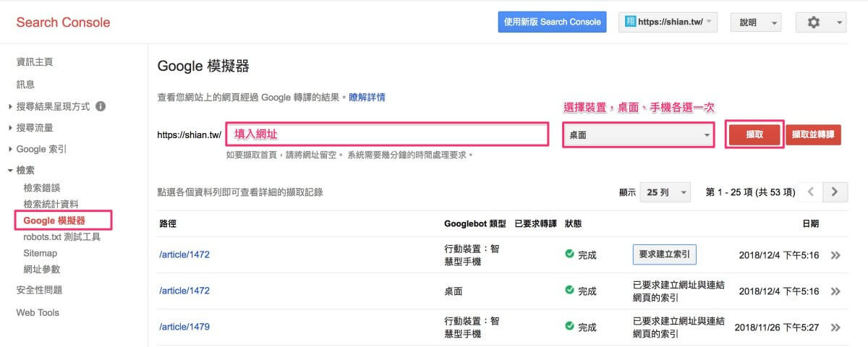The height and width of the screenshot is (347, 868).
Task: Open the https://shian.tw/ property selector
Action: click(x=667, y=22)
